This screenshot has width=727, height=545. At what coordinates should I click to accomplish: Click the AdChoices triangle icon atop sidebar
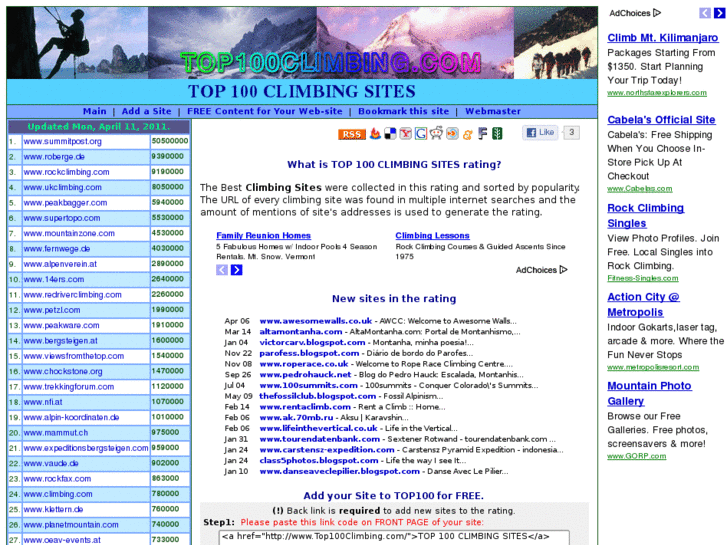point(657,13)
